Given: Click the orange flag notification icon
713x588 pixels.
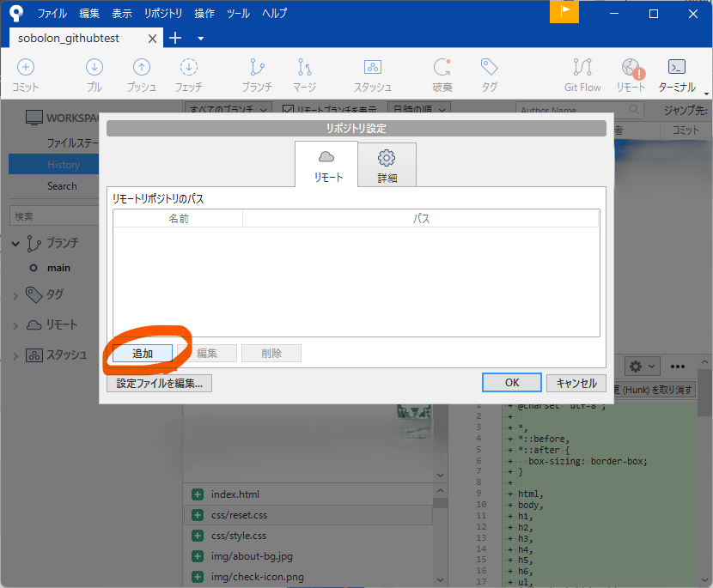Looking at the screenshot, I should pos(564,11).
